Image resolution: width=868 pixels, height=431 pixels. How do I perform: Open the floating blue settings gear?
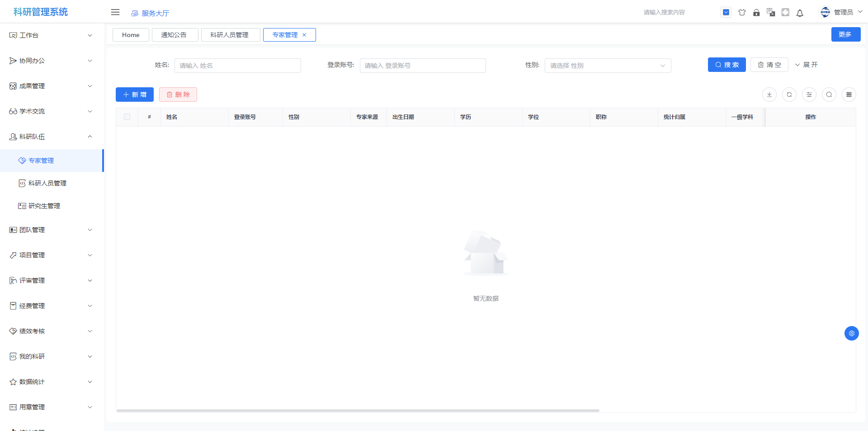pyautogui.click(x=852, y=333)
